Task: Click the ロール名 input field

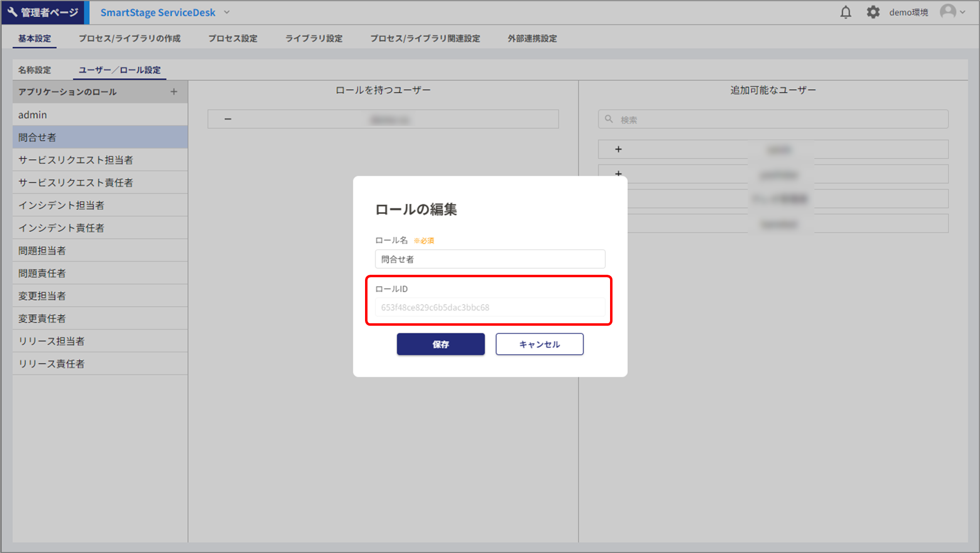Action: (490, 259)
